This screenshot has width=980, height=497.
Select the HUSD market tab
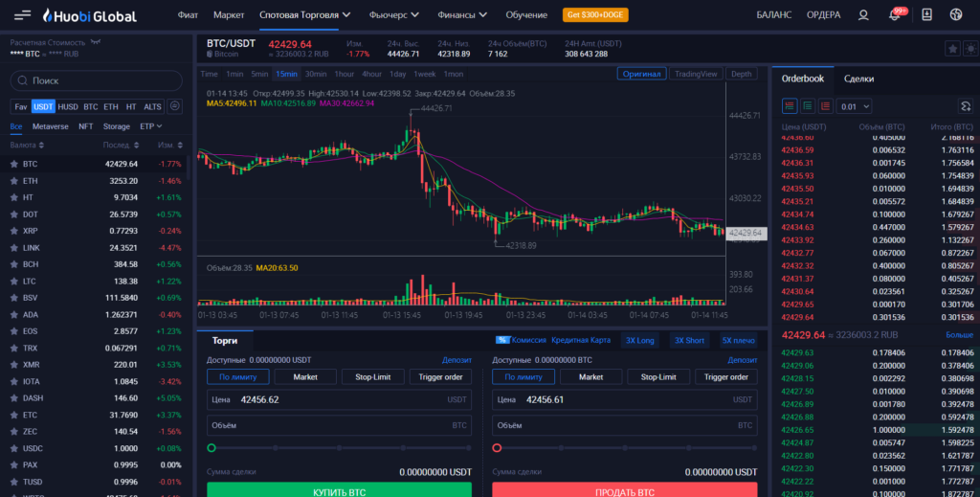click(x=68, y=107)
